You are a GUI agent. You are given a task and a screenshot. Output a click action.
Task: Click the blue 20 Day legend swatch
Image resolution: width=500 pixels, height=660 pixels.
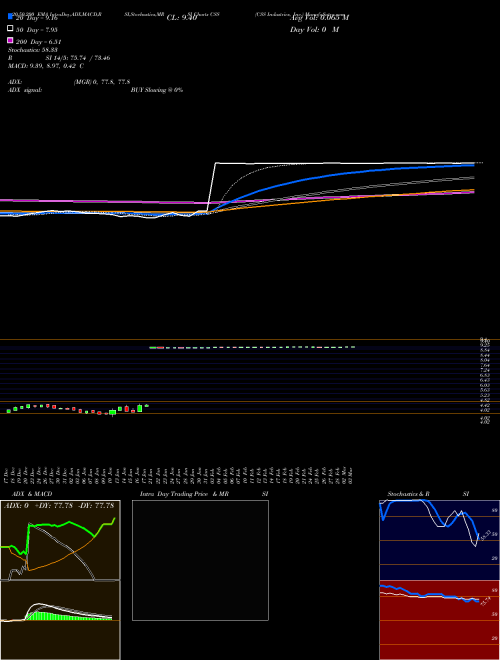(x=11, y=17)
